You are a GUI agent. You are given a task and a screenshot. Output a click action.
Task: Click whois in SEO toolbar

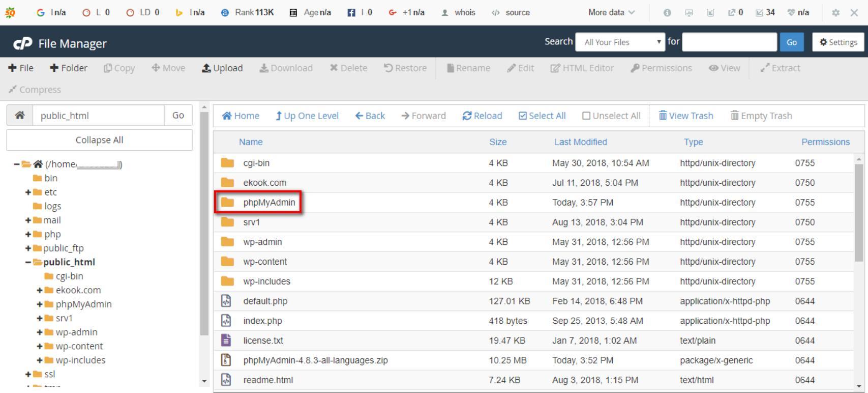coord(459,12)
